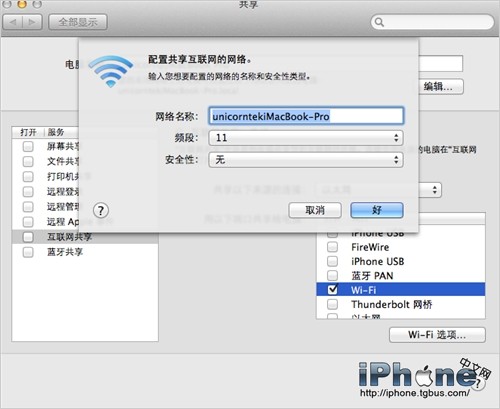Select the Wi-Fi row in port list
The height and width of the screenshot is (409, 500).
coord(401,290)
